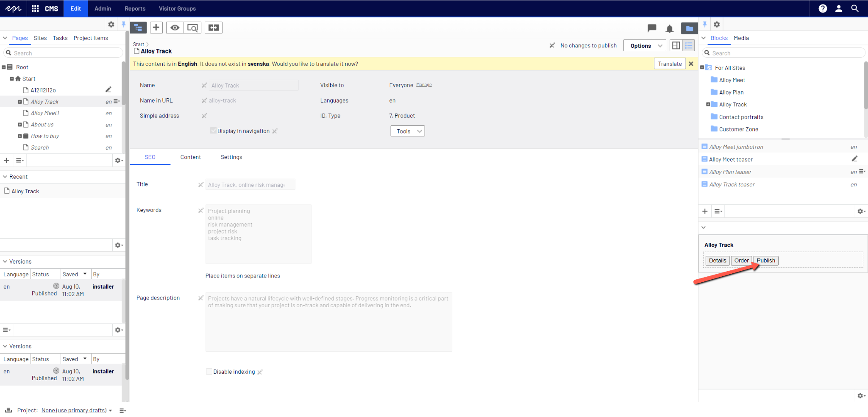This screenshot has height=417, width=868.
Task: Pin the right assets pane
Action: click(x=704, y=25)
